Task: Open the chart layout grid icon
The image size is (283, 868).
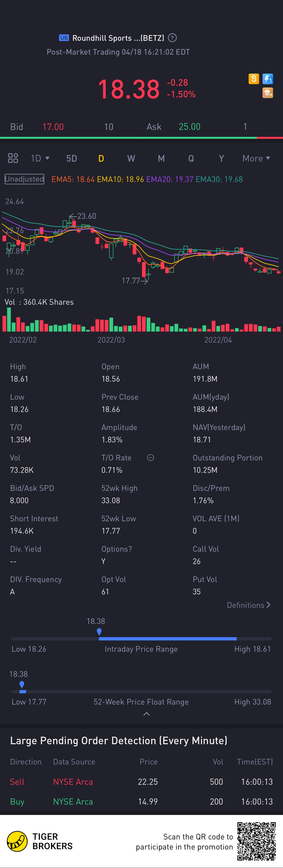Action: click(13, 158)
